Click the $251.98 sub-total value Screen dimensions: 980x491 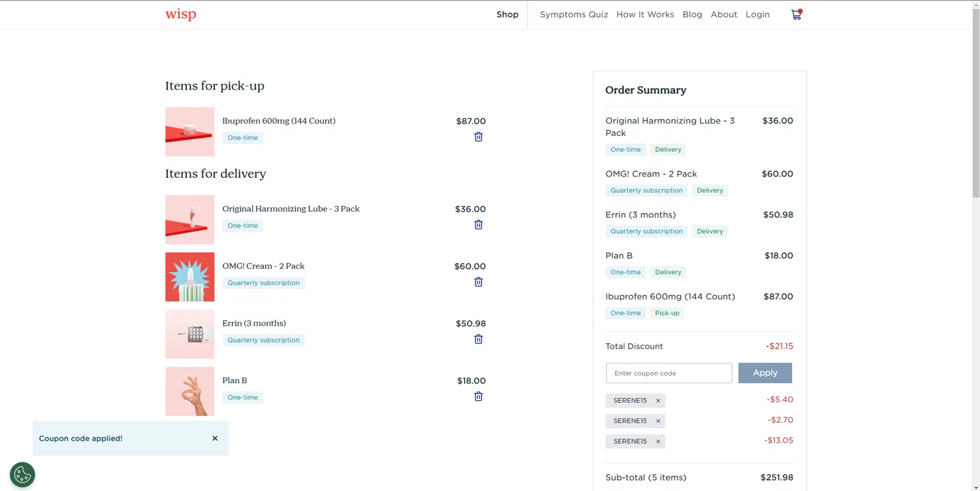pos(777,477)
